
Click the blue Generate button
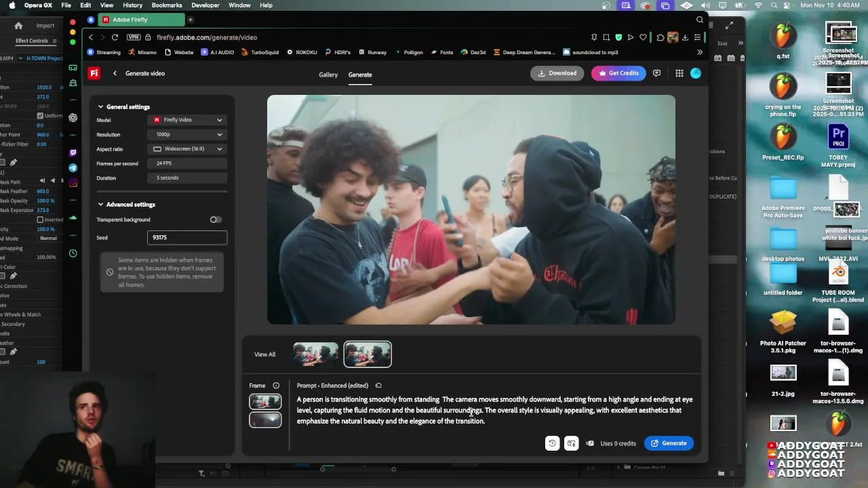[x=669, y=443]
